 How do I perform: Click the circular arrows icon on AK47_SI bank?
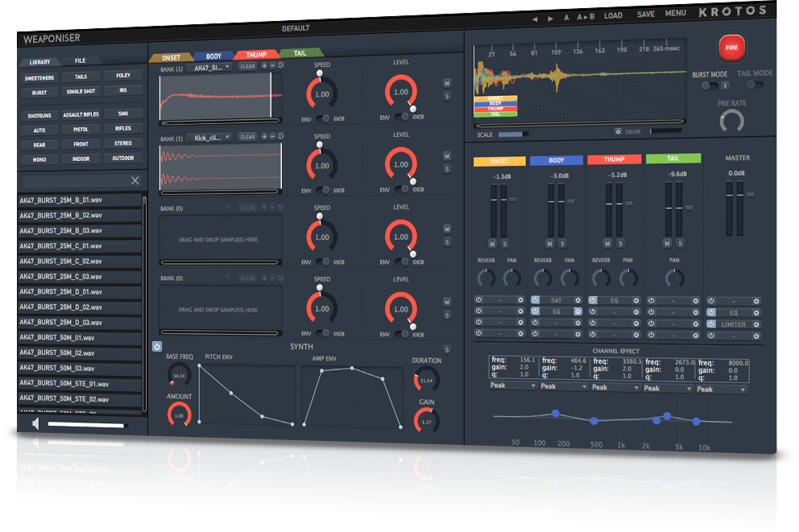[x=281, y=65]
